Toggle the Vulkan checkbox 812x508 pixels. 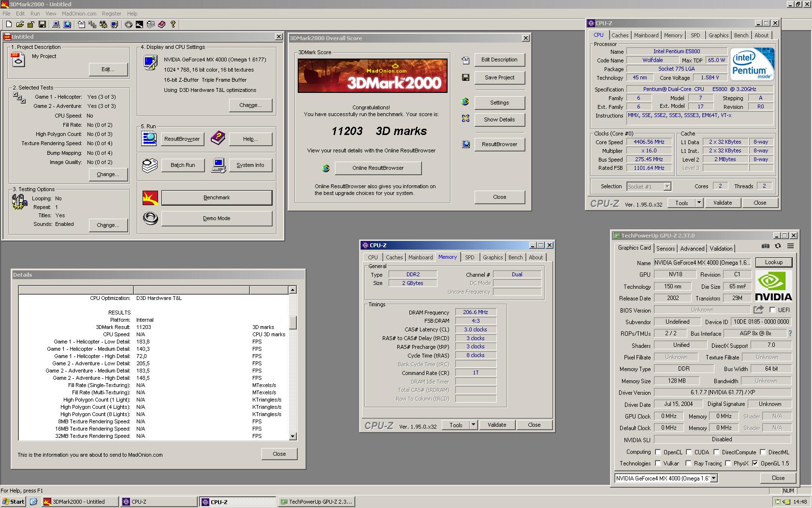click(658, 463)
